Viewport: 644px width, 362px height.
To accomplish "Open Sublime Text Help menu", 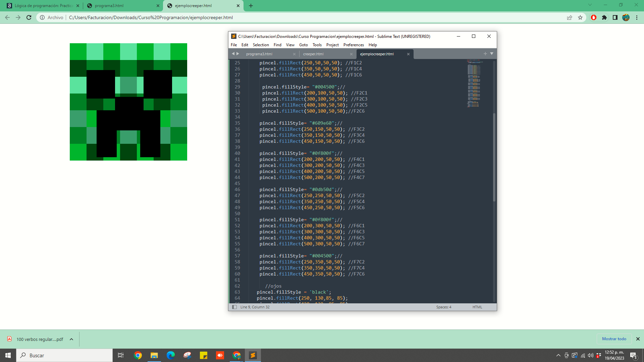I will pyautogui.click(x=373, y=45).
